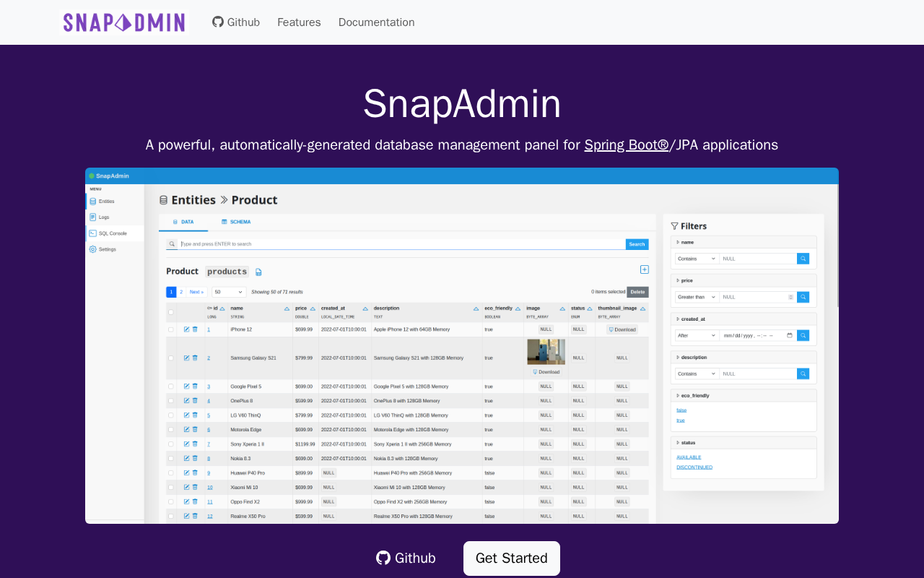Screen dimensions: 924x578
Task: Click the edit icon for Samsung Galaxy S21
Action: [x=186, y=358]
